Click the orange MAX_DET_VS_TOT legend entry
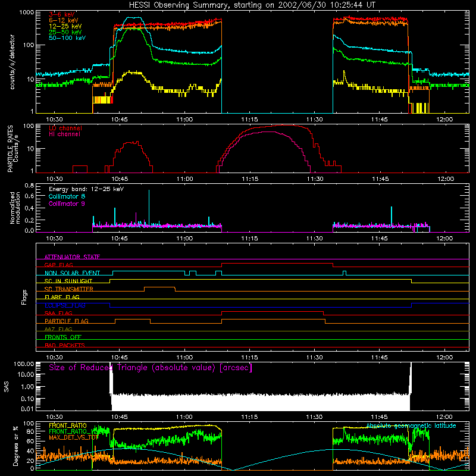Screen dimensions: 476x476 tap(73, 437)
